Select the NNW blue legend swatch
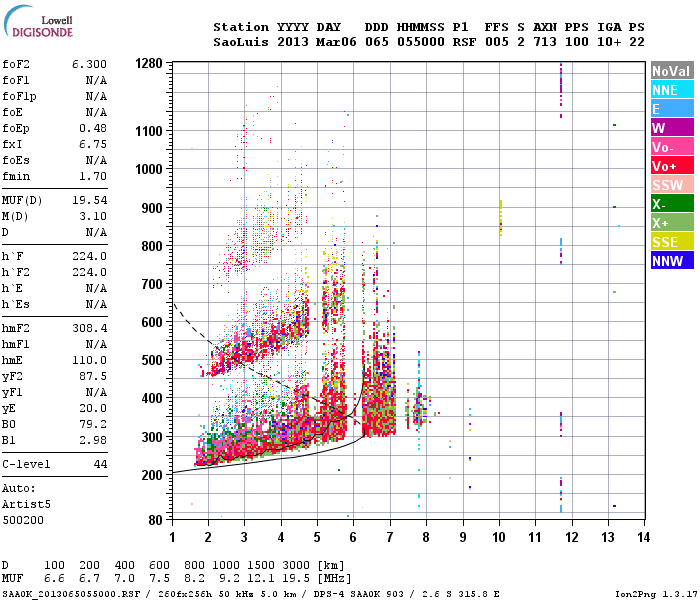This screenshot has height=600, width=700. 672,260
